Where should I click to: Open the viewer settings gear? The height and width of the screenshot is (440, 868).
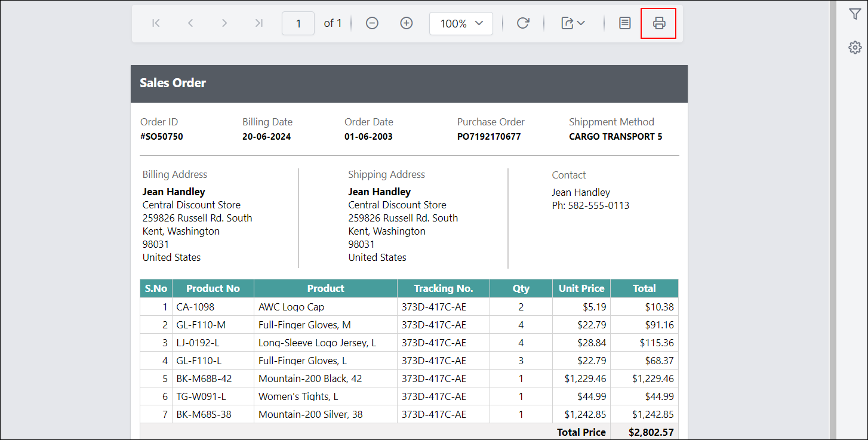(855, 47)
